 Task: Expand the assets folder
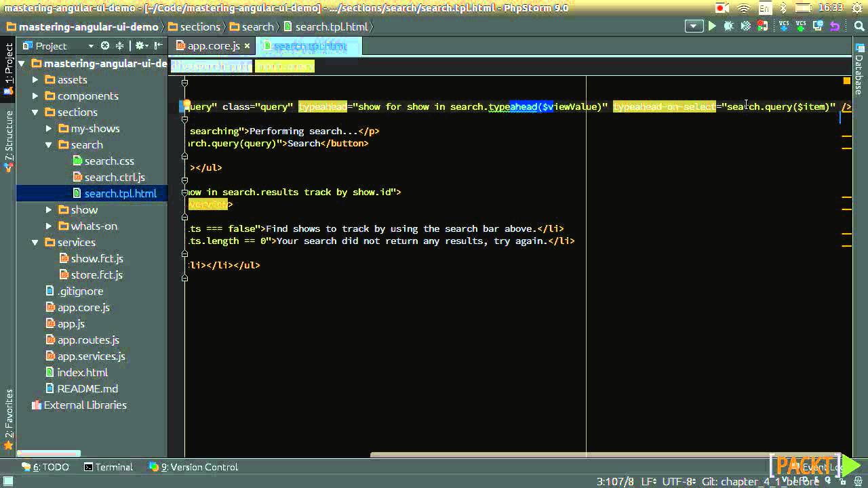[35, 79]
